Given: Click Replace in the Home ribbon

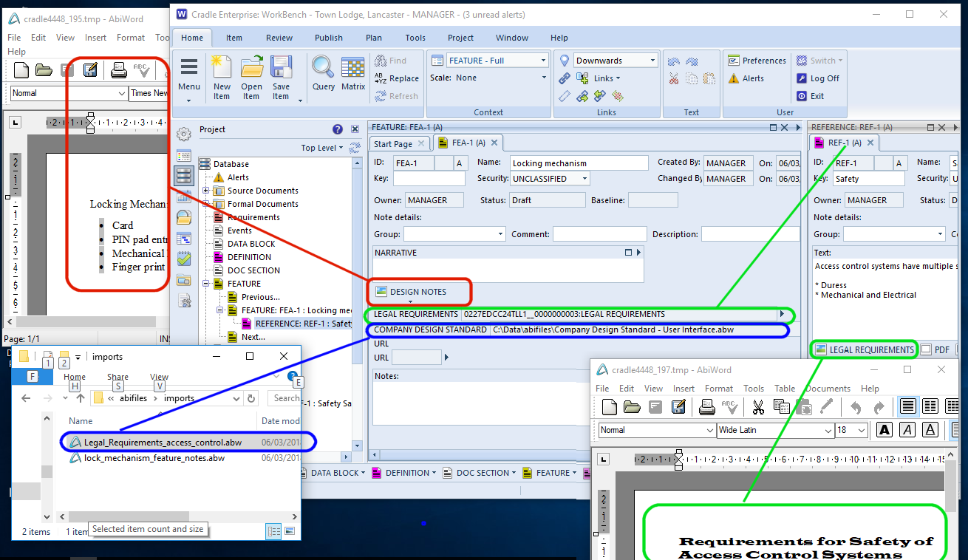Looking at the screenshot, I should coord(397,78).
